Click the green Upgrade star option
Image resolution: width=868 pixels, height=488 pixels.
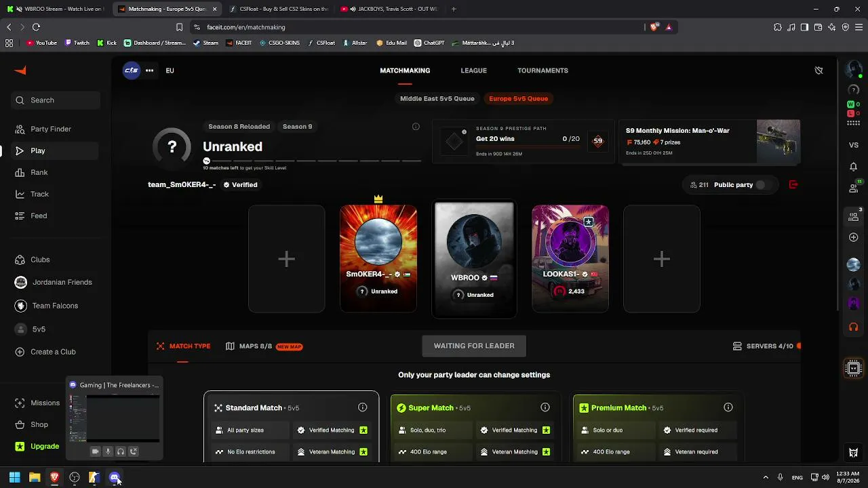[37, 446]
